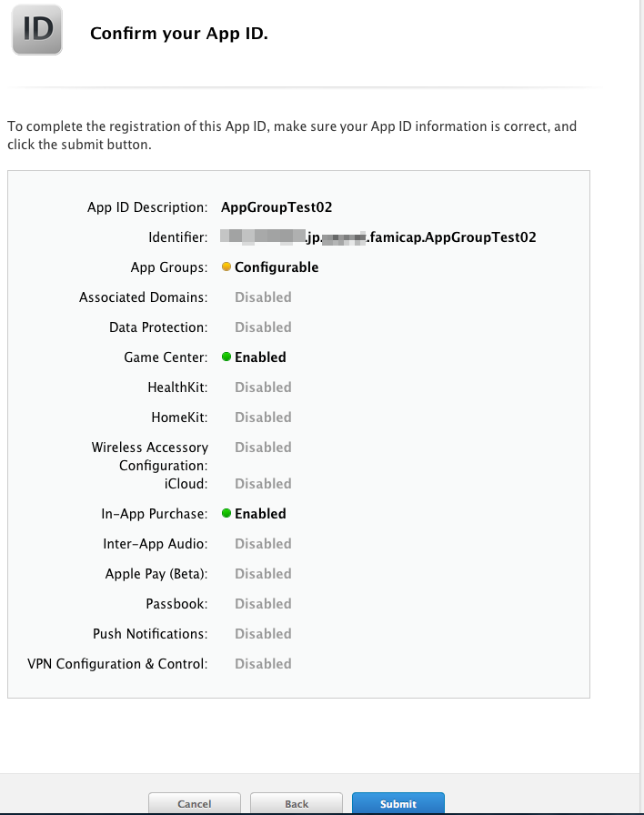
Task: Click the 'Game Center:' label
Action: tap(166, 357)
